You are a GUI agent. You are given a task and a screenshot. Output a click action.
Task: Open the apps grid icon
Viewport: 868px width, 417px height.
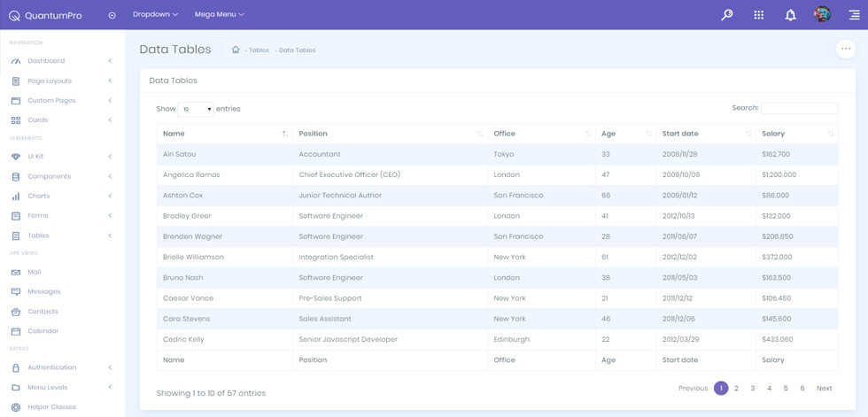click(759, 15)
